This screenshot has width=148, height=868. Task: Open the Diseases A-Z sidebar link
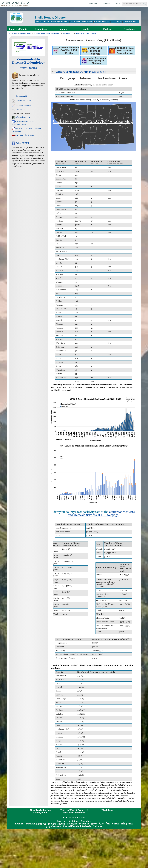[21, 96]
